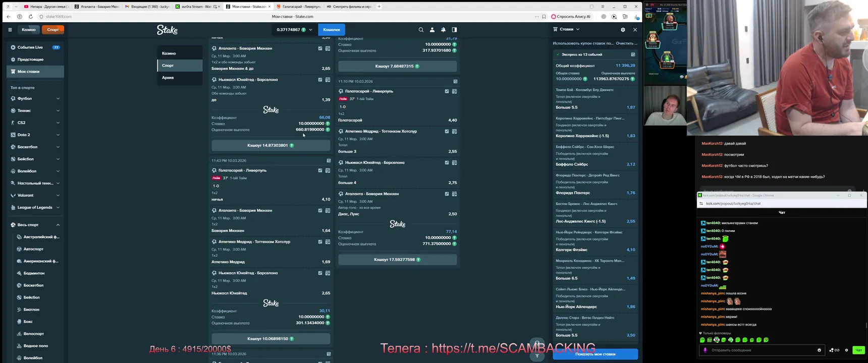This screenshot has width=868, height=363.
Task: Click Спросить Алису AI button
Action: click(572, 17)
